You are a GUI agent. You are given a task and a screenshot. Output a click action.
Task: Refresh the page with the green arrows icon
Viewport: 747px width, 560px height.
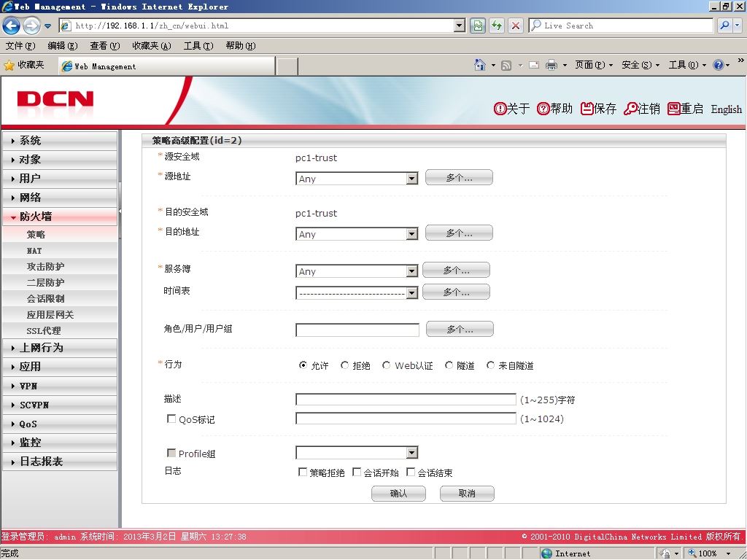pyautogui.click(x=496, y=26)
